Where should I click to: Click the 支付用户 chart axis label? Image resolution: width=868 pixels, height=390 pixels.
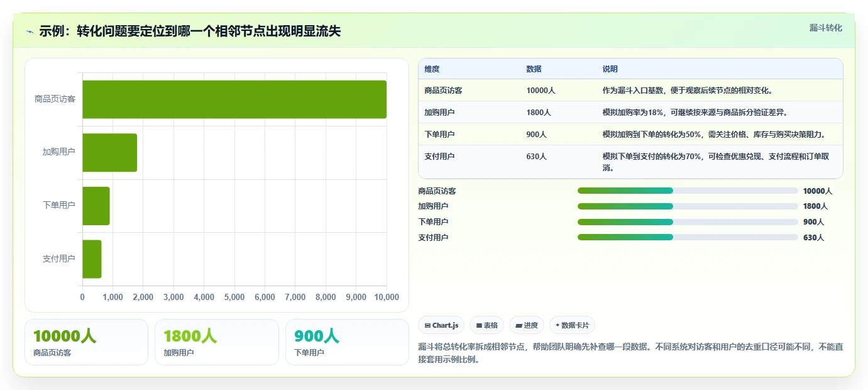coord(58,259)
